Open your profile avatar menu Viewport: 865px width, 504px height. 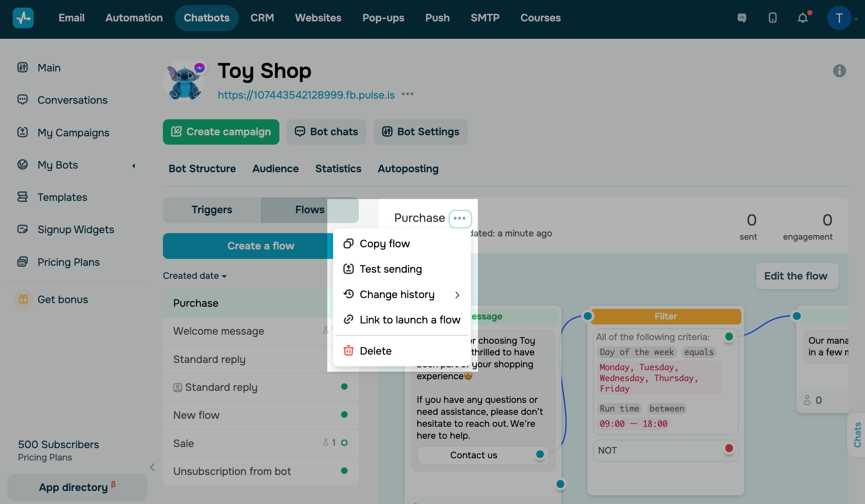[x=839, y=18]
